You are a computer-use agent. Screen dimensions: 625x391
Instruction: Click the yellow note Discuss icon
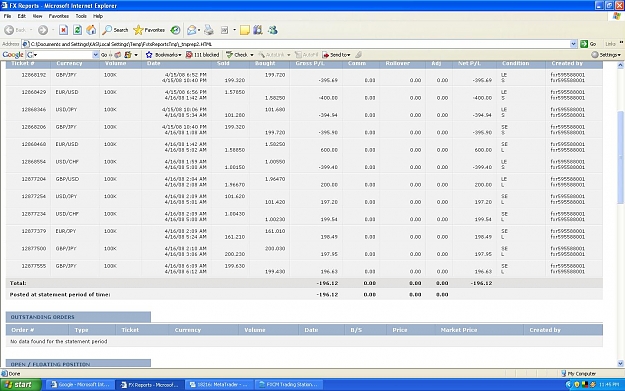[245, 30]
